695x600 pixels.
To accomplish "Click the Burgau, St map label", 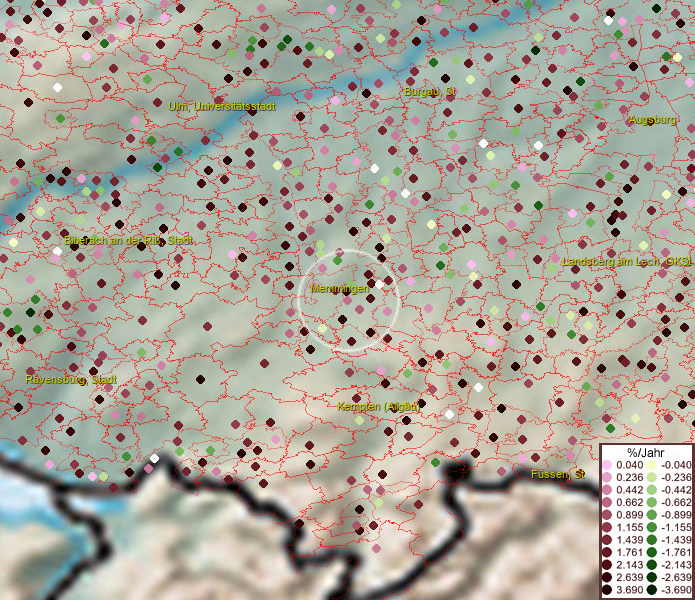I will (x=429, y=92).
